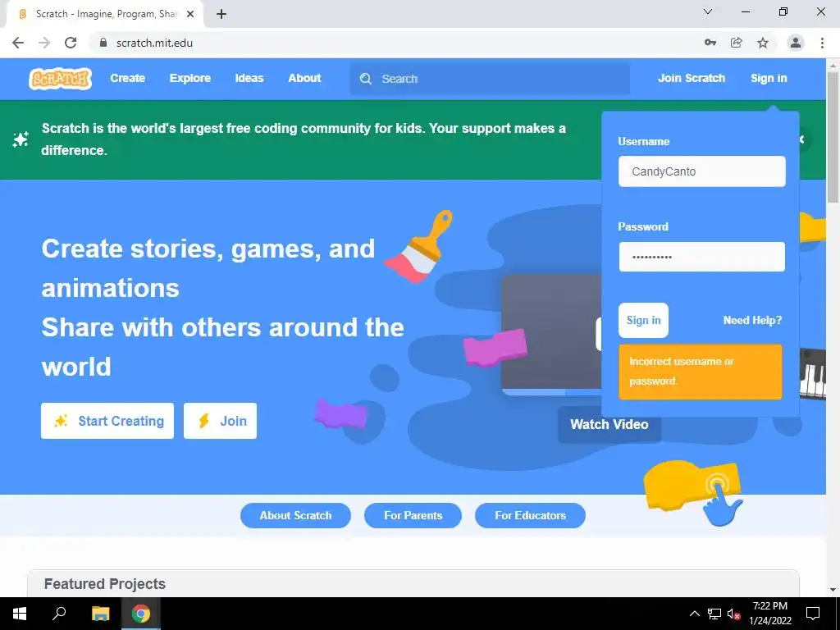Reload the page with refresh icon
This screenshot has width=840, height=630.
point(71,43)
